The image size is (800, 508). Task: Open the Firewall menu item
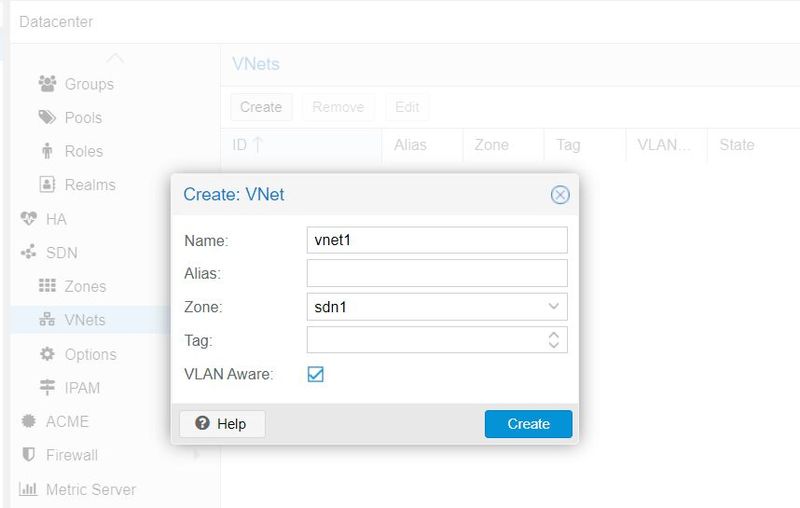[x=71, y=455]
